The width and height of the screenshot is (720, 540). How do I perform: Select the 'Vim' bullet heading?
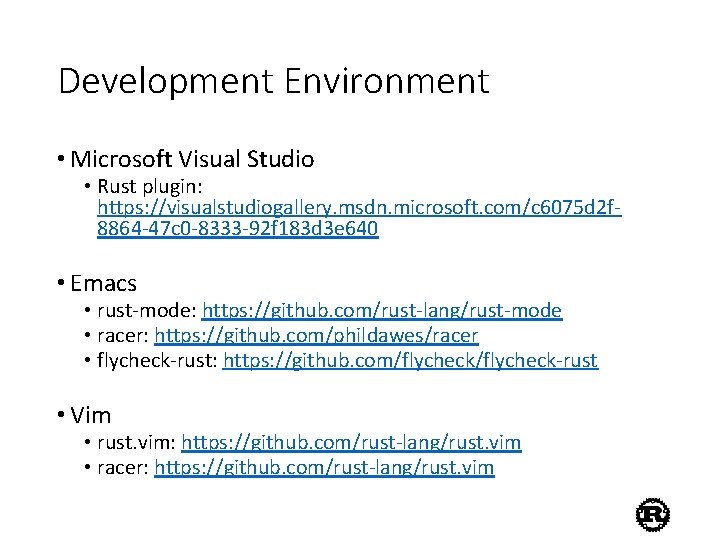coord(90,416)
